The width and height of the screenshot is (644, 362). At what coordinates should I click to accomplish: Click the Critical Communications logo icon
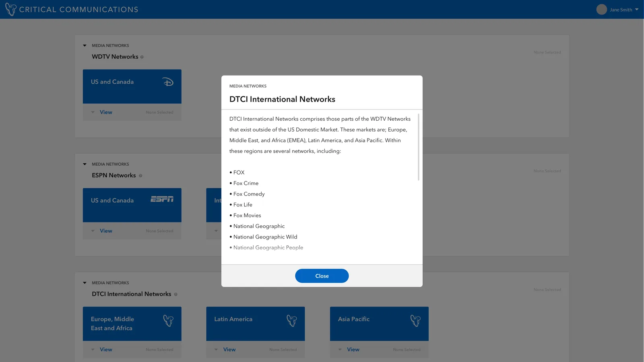click(11, 9)
